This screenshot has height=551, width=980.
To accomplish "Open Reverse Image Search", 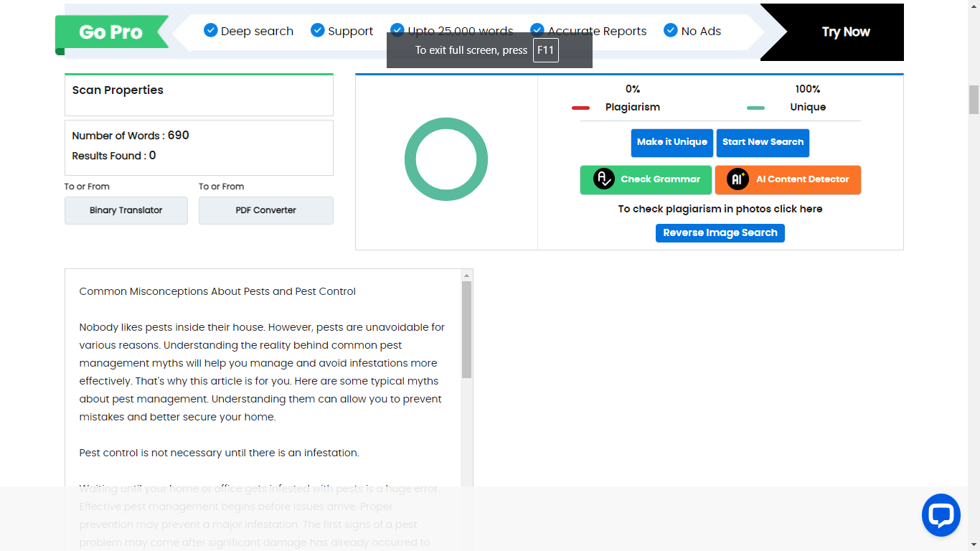I will pos(720,233).
